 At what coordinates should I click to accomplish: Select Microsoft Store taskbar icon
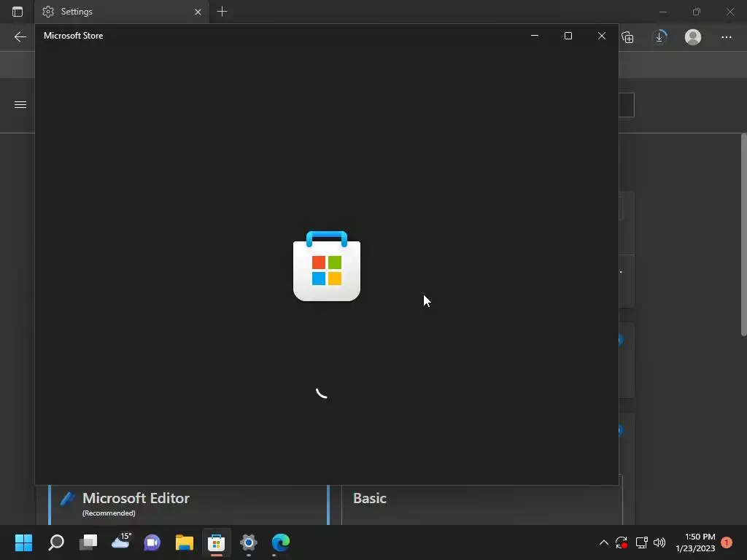(216, 542)
